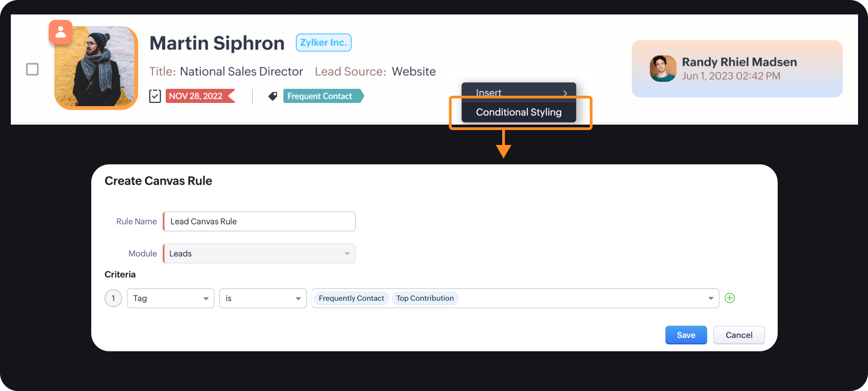Click the orange contact person icon badge

(x=61, y=32)
